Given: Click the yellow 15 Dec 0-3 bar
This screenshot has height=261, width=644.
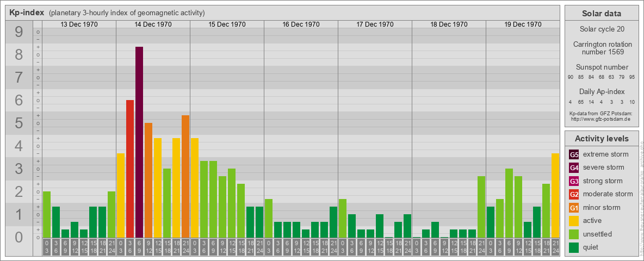Looking at the screenshot, I should 195,188.
